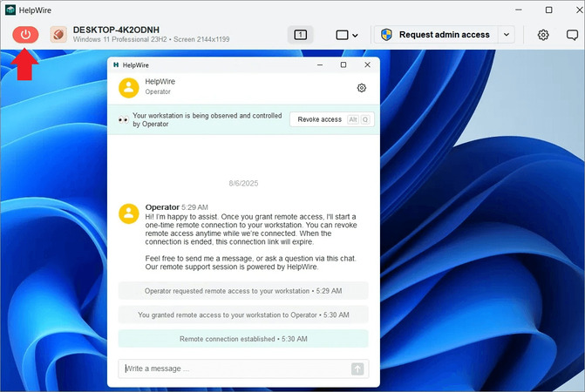Click the HelpWire logo in the main title bar

[10, 10]
